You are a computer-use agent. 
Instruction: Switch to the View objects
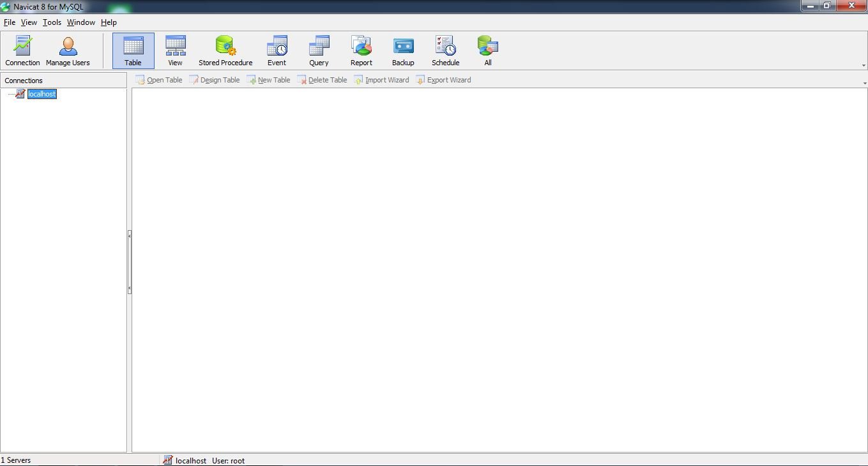point(175,51)
